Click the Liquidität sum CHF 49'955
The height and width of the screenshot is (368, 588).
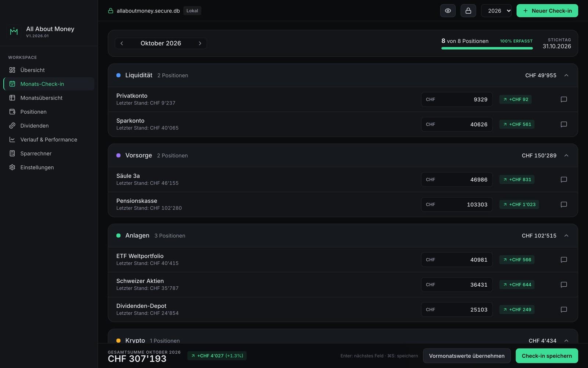coord(541,75)
